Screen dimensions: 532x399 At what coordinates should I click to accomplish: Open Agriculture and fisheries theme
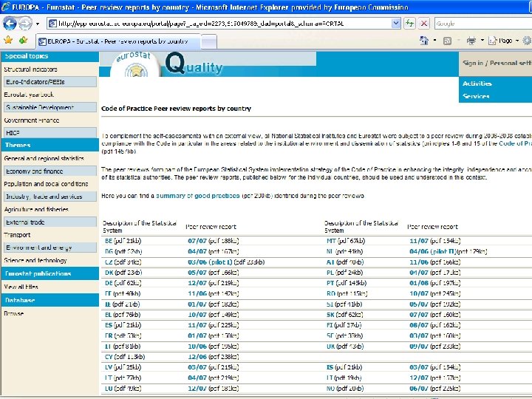coord(36,209)
